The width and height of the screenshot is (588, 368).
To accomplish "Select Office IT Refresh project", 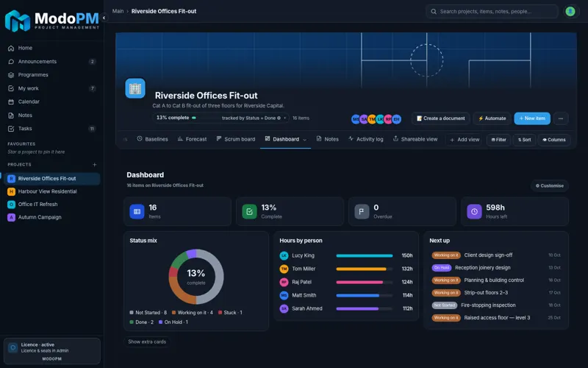I will (51, 205).
